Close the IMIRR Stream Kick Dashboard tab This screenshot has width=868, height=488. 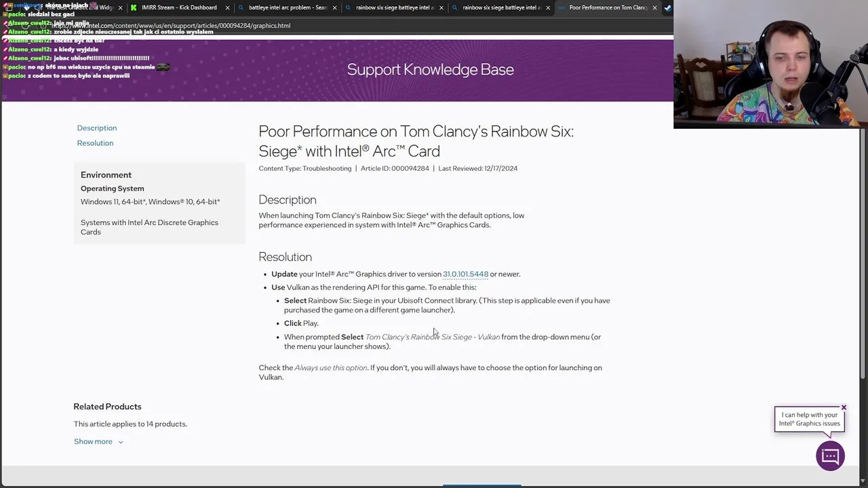227,7
